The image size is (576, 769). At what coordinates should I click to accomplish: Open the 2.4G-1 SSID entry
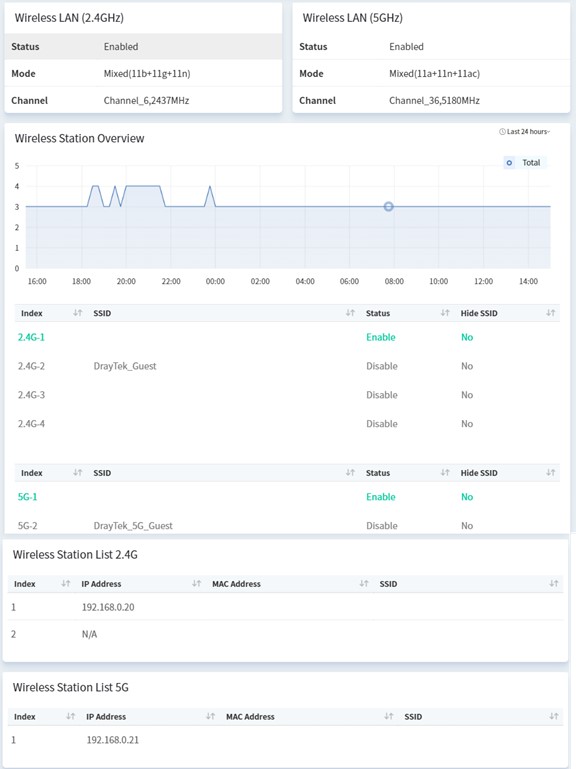point(31,337)
